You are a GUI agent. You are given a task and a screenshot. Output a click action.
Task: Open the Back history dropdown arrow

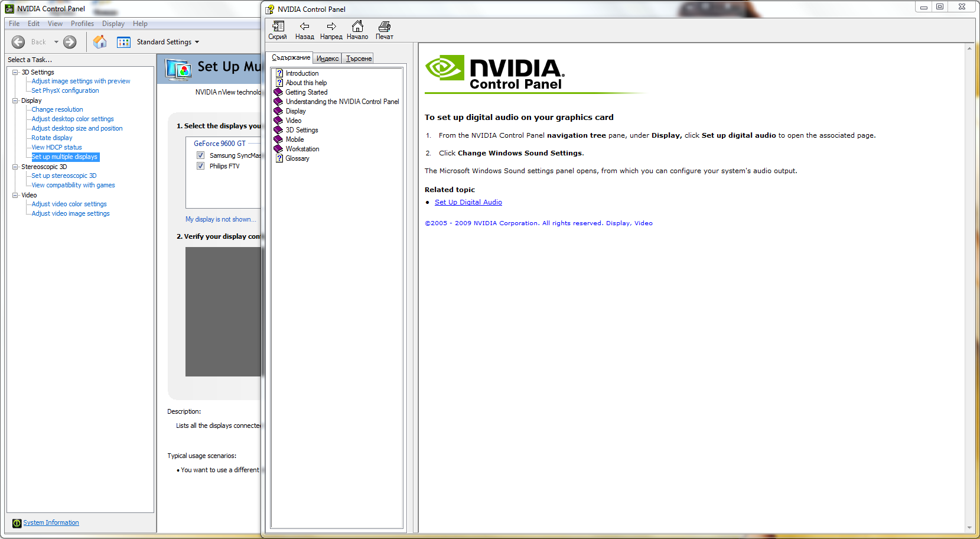[56, 42]
